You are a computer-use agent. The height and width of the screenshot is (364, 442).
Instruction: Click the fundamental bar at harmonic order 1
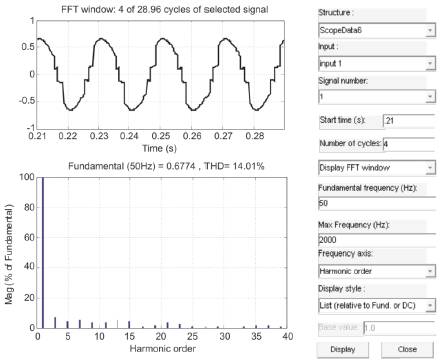43,253
